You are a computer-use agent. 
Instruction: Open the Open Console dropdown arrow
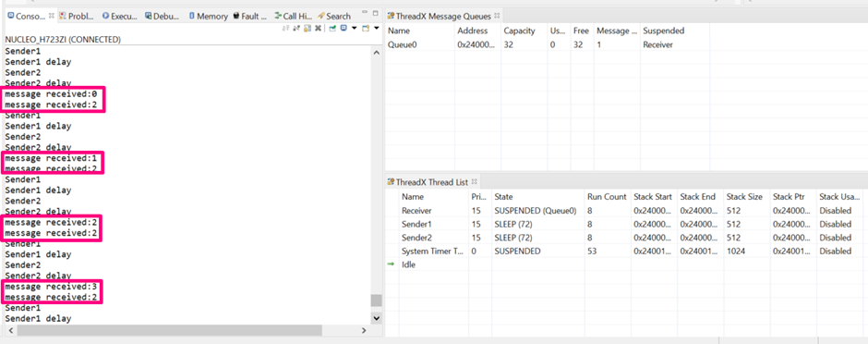point(377,29)
